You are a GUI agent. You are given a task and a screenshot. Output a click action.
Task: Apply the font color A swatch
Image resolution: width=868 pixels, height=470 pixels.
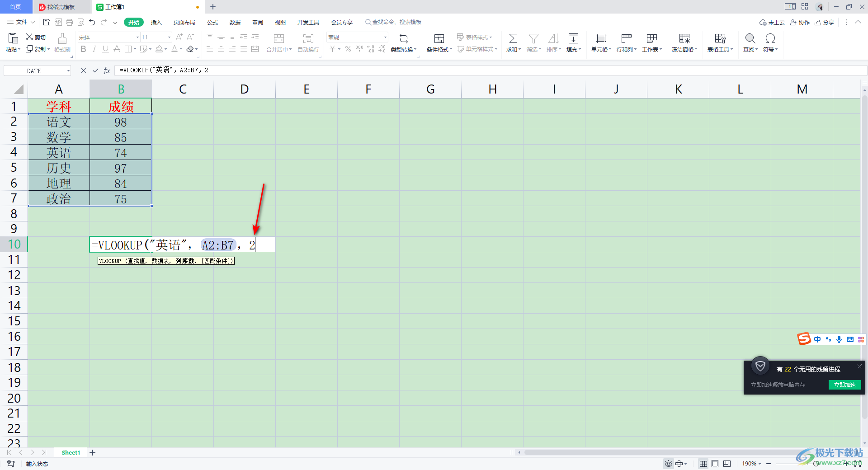pos(175,49)
